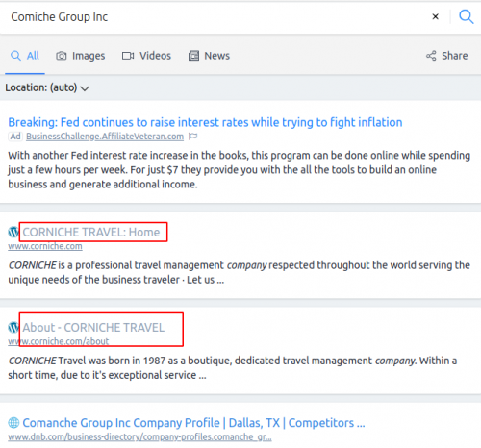Click the newspaper icon beside News

[193, 56]
